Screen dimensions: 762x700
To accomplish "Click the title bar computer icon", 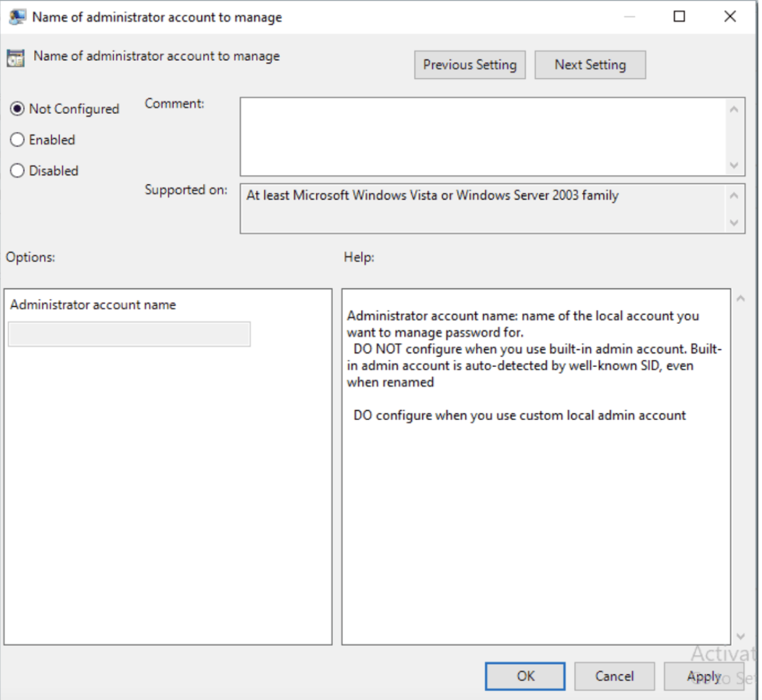I will 17,16.
